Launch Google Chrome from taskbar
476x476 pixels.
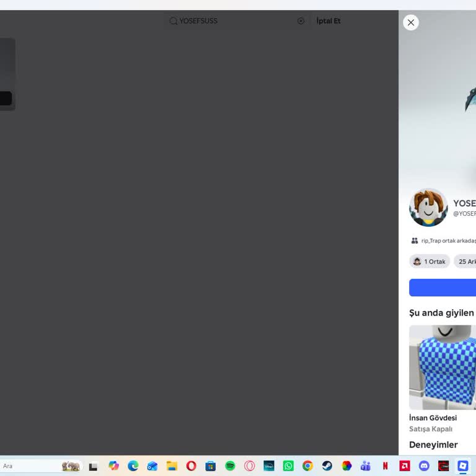tap(307, 465)
